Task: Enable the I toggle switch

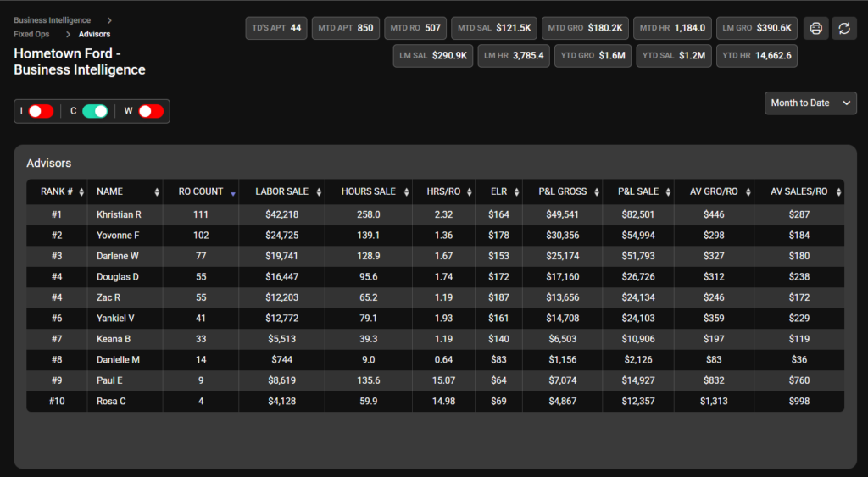Action: [x=41, y=111]
